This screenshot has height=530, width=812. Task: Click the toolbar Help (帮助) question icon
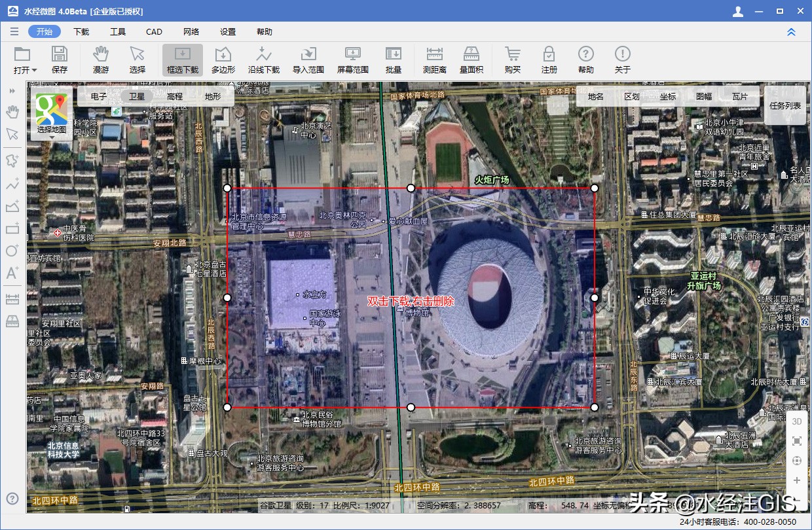pyautogui.click(x=586, y=60)
